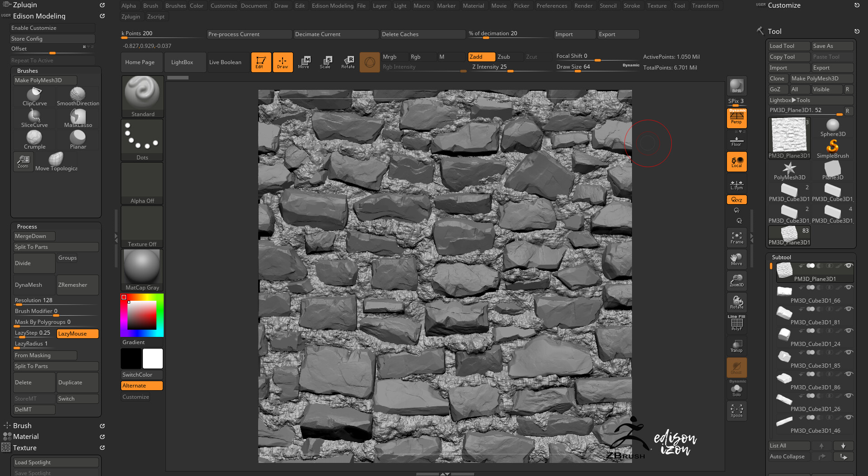The height and width of the screenshot is (476, 868).
Task: Activate the Move tool in the top toolbar
Action: point(304,62)
